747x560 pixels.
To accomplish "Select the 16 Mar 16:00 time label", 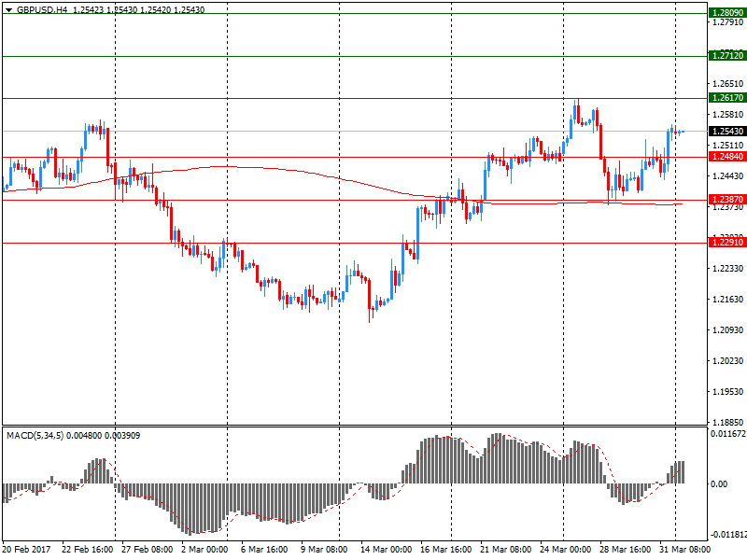I will (x=446, y=549).
